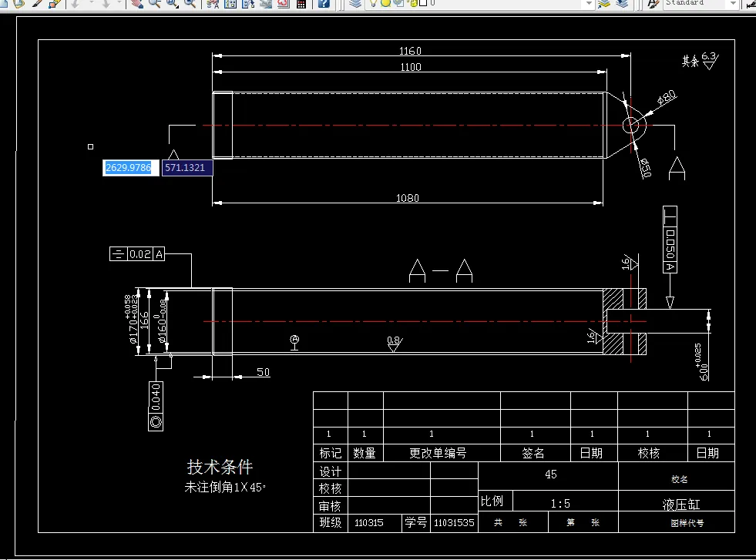Viewport: 756px width, 560px height.
Task: Open the layer list dropdown arrow
Action: pyautogui.click(x=588, y=3)
